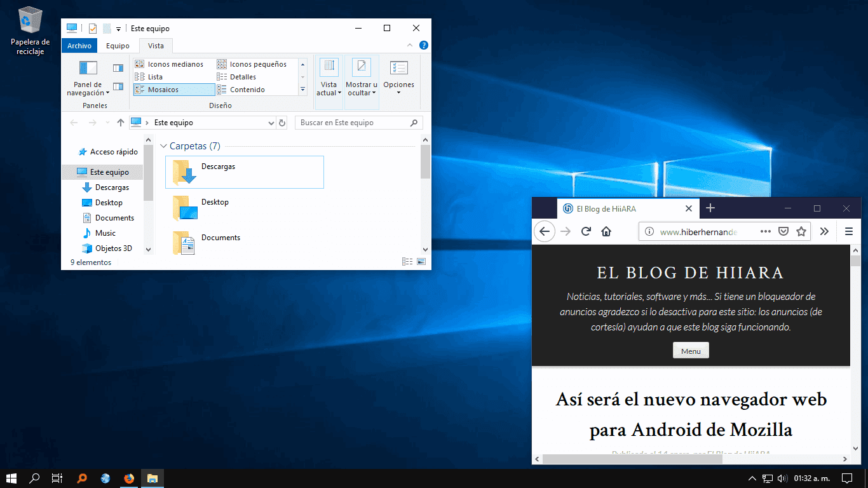The image size is (868, 488).
Task: Select Music in the navigation tree
Action: 99,233
